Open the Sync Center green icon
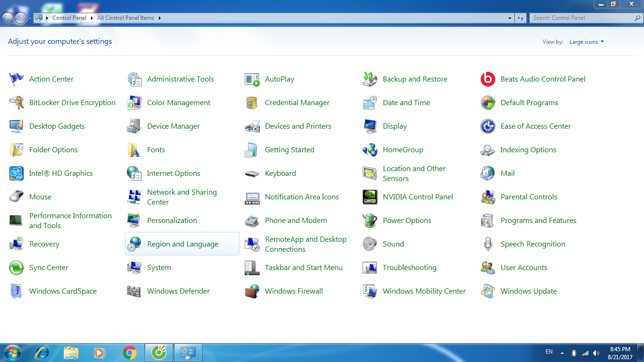Screen dimensions: 644x362 pyautogui.click(x=17, y=268)
